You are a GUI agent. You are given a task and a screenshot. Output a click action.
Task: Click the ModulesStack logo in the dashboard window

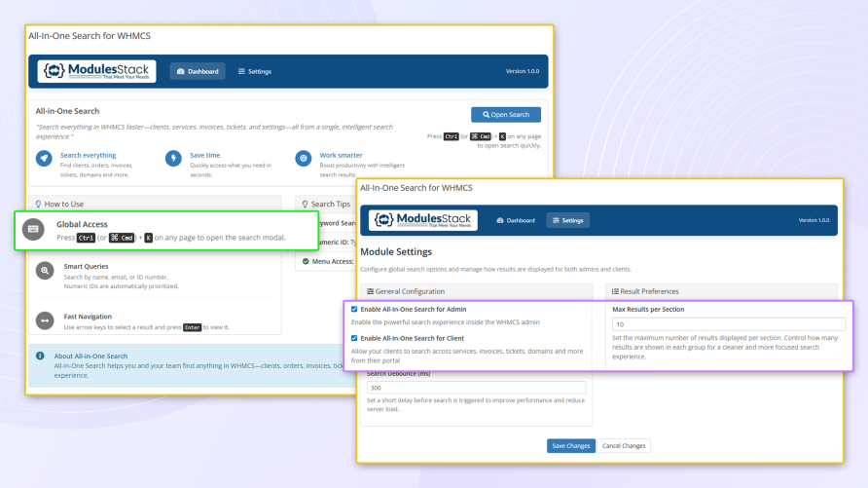click(x=97, y=71)
